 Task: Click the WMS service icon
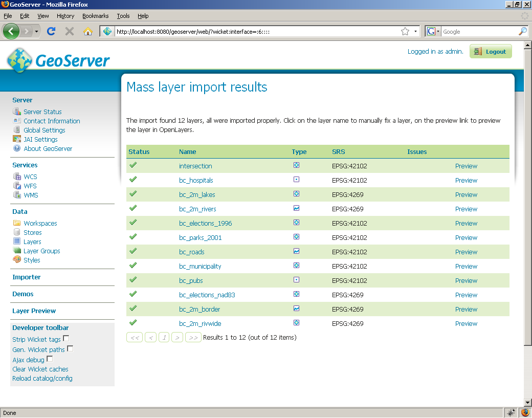(x=17, y=195)
